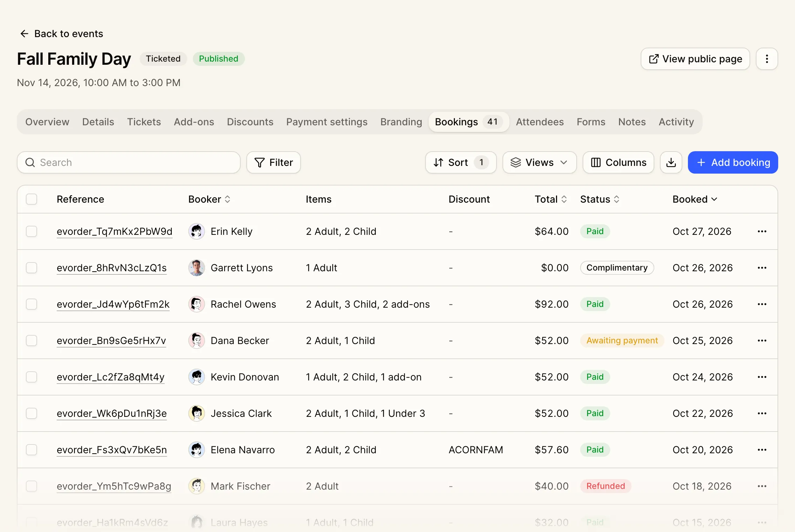The height and width of the screenshot is (532, 795).
Task: Click the Search input field
Action: pyautogui.click(x=129, y=162)
